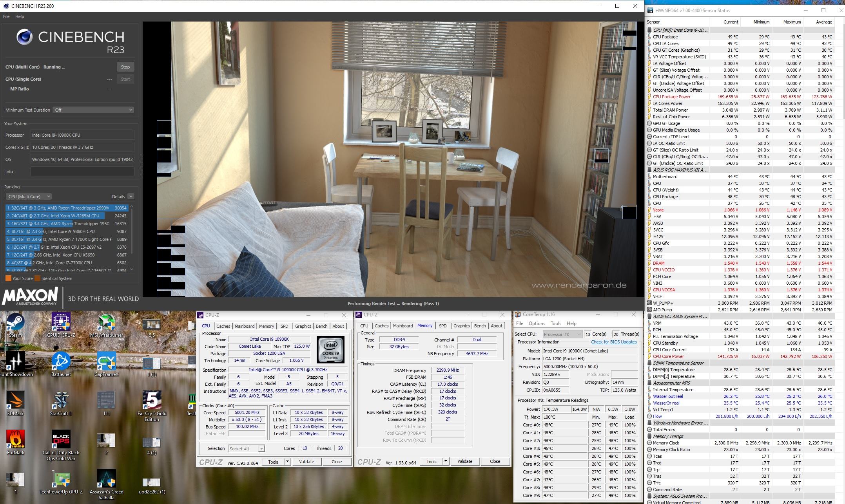
Task: Open the Help menu in Cinebench
Action: 20,16
